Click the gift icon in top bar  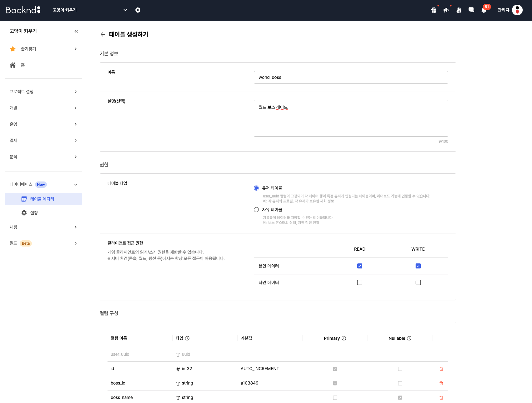(x=434, y=10)
